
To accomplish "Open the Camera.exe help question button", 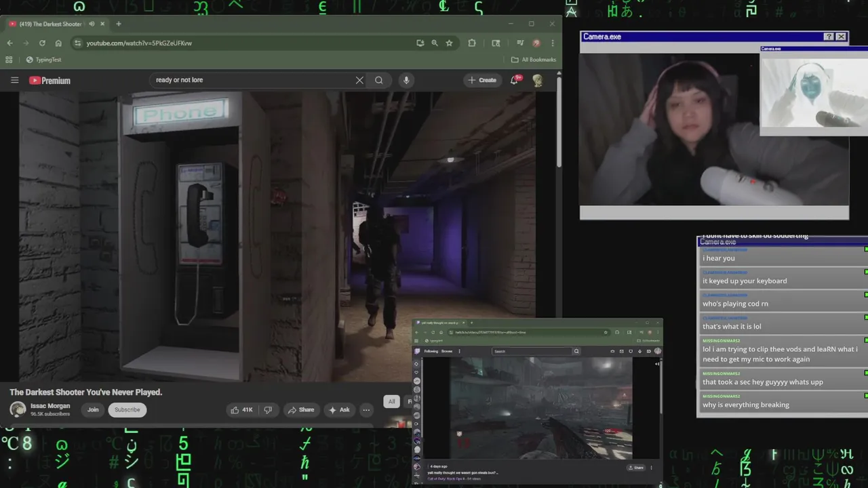I will tap(829, 37).
